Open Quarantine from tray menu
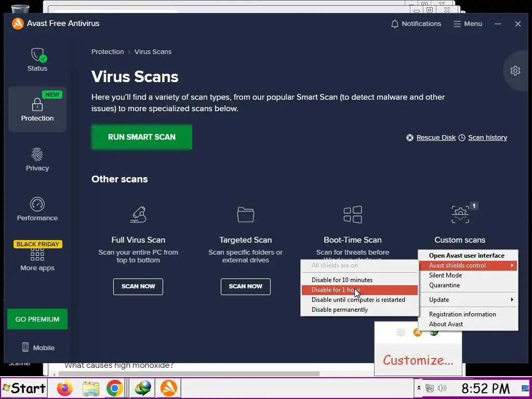Image resolution: width=532 pixels, height=399 pixels. [x=468, y=285]
